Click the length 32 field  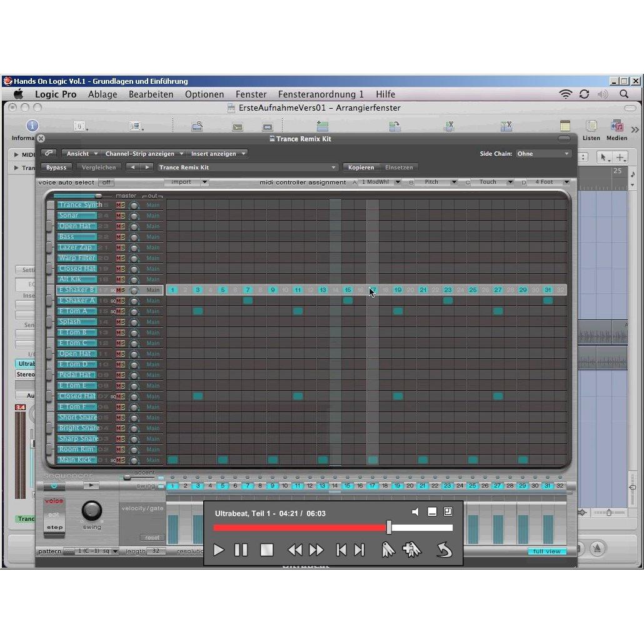tap(156, 551)
